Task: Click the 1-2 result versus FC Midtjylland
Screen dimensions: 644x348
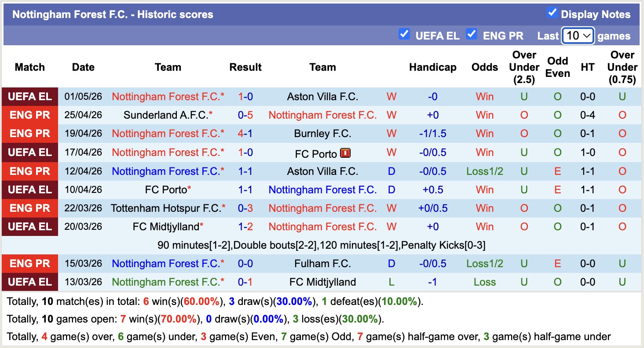Action: coord(245,227)
